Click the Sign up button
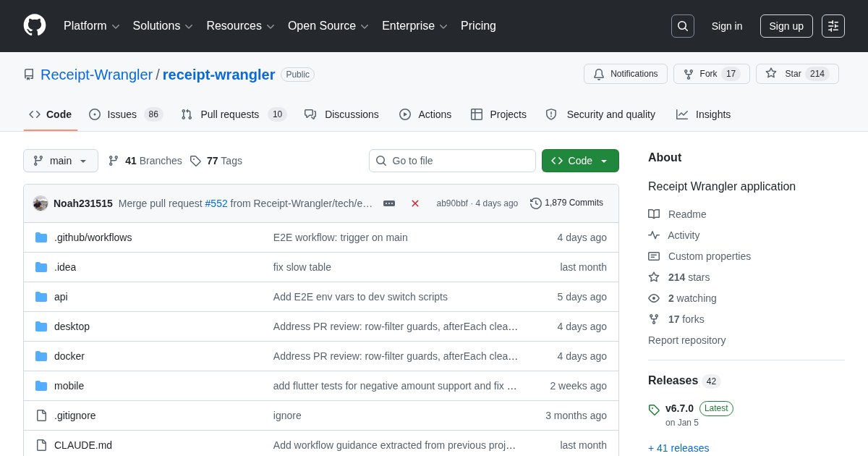 (786, 26)
